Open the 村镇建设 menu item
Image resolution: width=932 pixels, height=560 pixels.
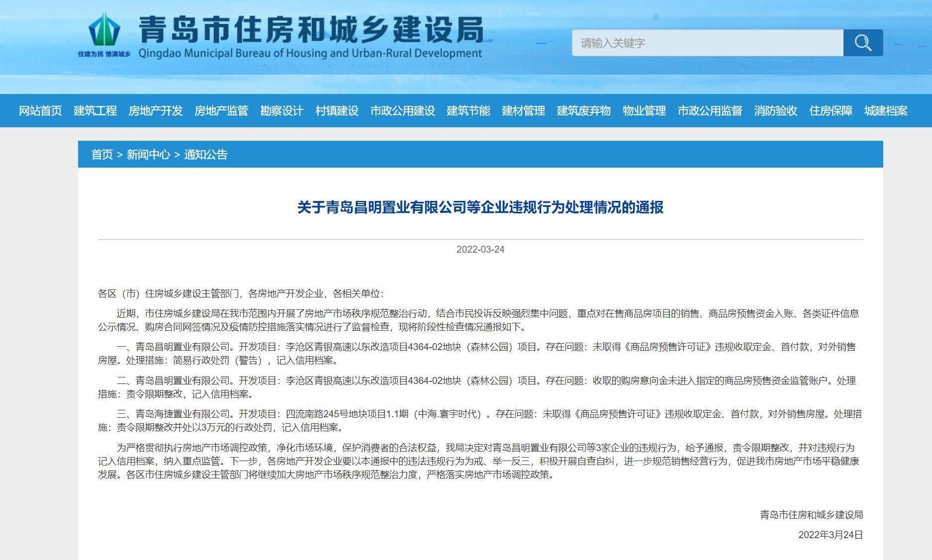click(x=337, y=111)
